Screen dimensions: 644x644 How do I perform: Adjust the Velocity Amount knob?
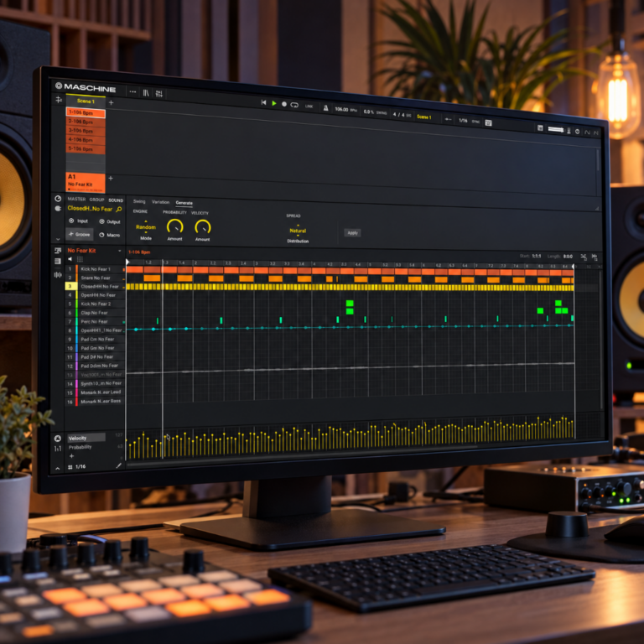point(202,227)
